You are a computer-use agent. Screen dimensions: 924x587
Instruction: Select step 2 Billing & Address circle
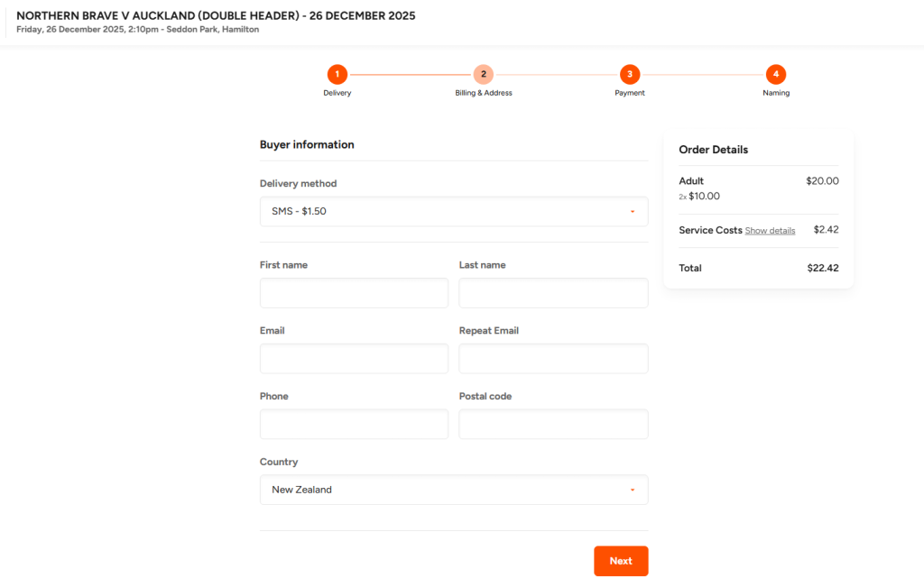pos(484,74)
